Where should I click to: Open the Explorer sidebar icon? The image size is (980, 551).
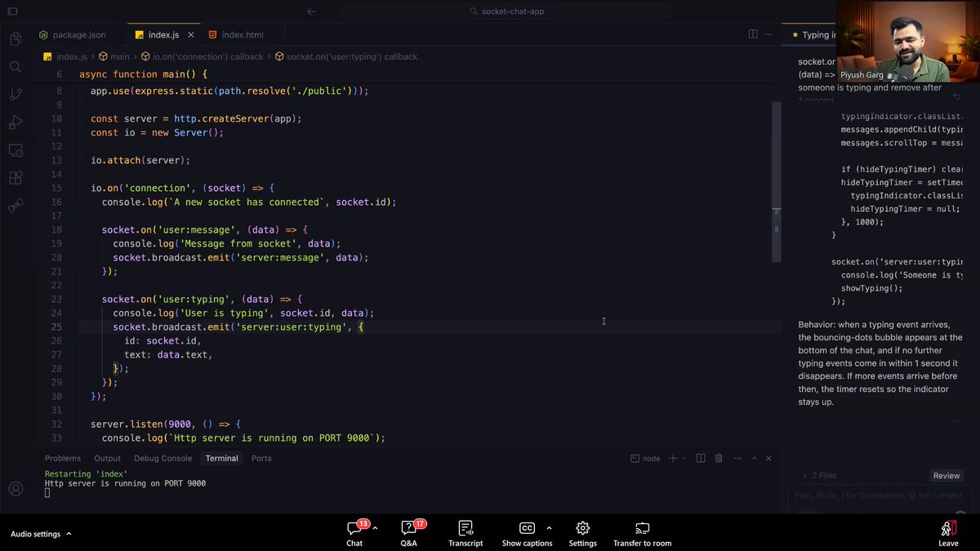point(16,38)
